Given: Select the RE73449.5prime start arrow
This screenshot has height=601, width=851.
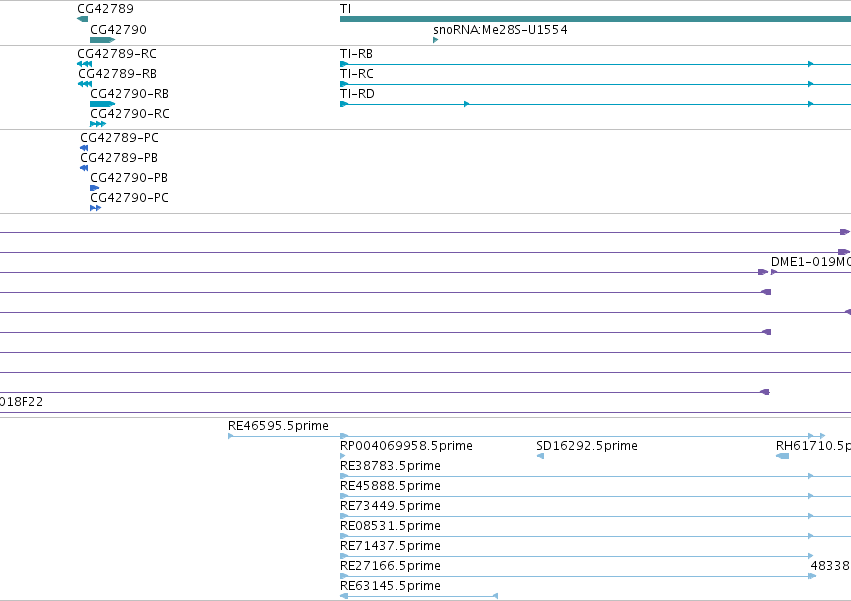Looking at the screenshot, I should click(x=344, y=517).
